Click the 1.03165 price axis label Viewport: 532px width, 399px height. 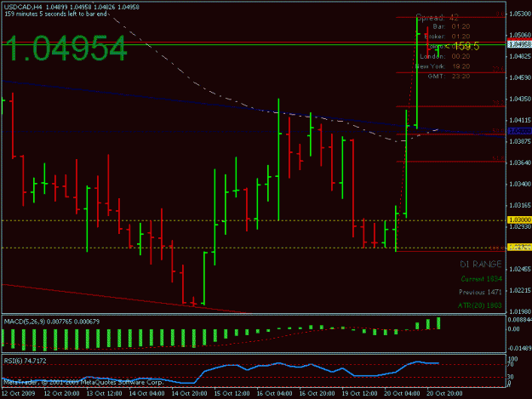coord(520,205)
